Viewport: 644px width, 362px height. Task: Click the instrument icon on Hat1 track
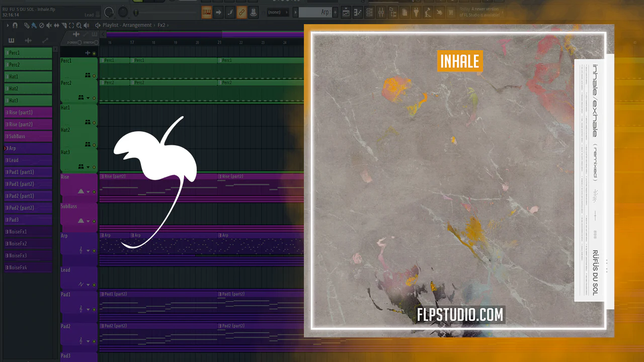pyautogui.click(x=88, y=122)
